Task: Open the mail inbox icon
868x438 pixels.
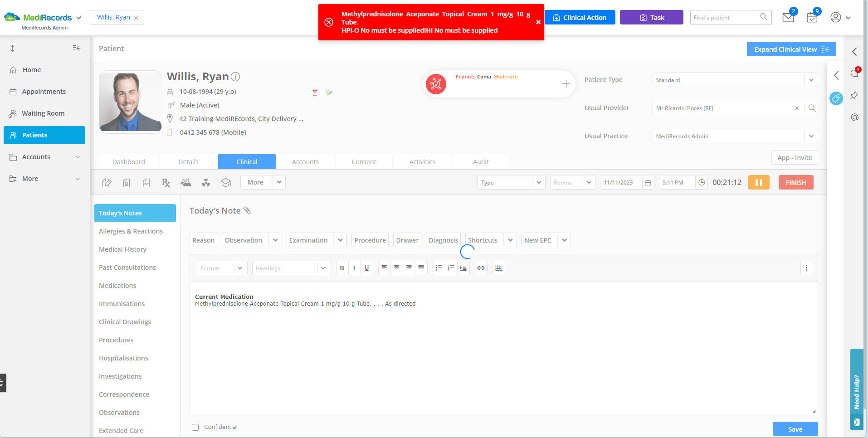Action: coord(788,18)
